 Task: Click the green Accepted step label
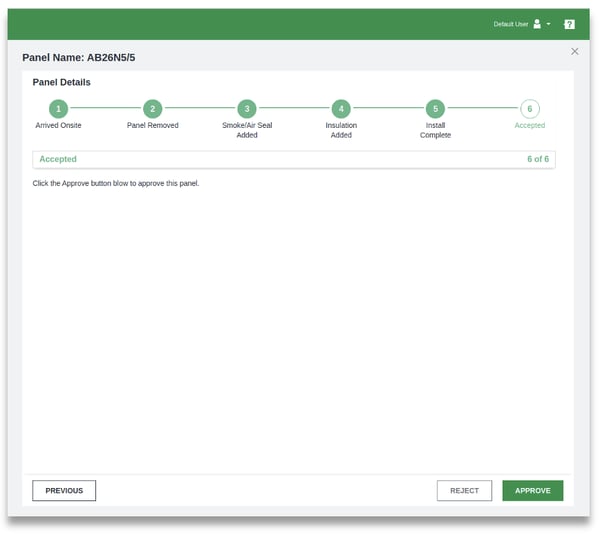tap(530, 126)
